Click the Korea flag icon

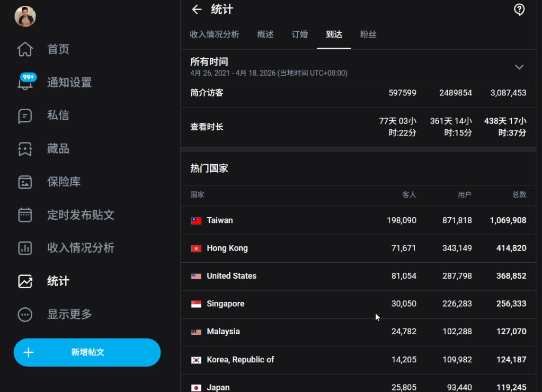pyautogui.click(x=197, y=360)
